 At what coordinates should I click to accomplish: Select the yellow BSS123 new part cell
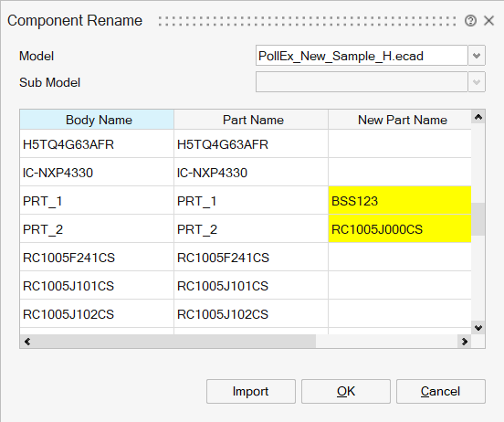pyautogui.click(x=400, y=200)
